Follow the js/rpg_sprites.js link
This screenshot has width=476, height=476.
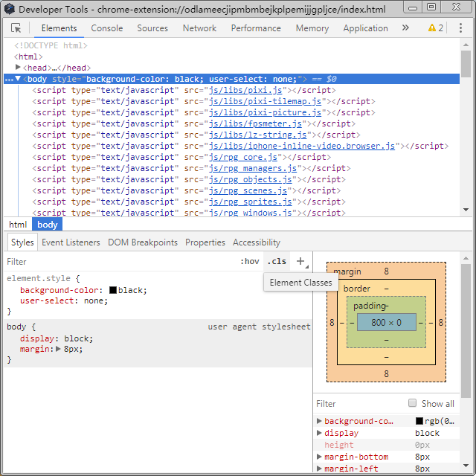(251, 202)
